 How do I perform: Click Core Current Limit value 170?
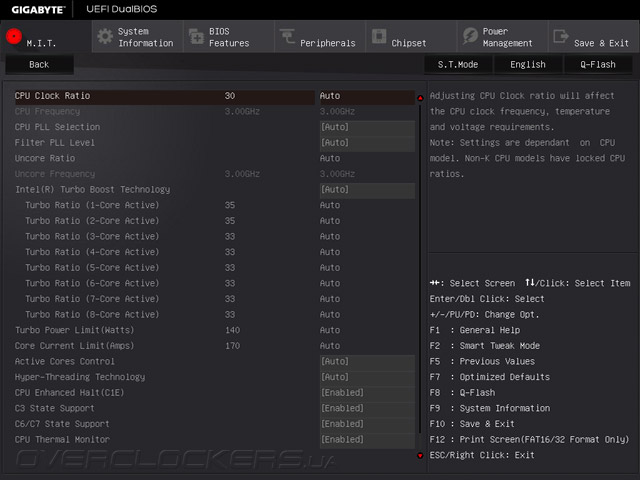[233, 346]
